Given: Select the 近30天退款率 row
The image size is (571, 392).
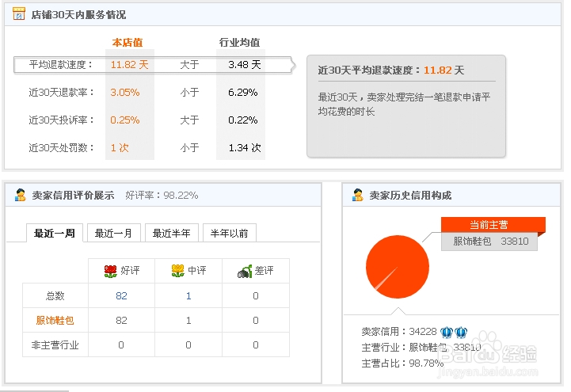Looking at the screenshot, I should tap(147, 93).
